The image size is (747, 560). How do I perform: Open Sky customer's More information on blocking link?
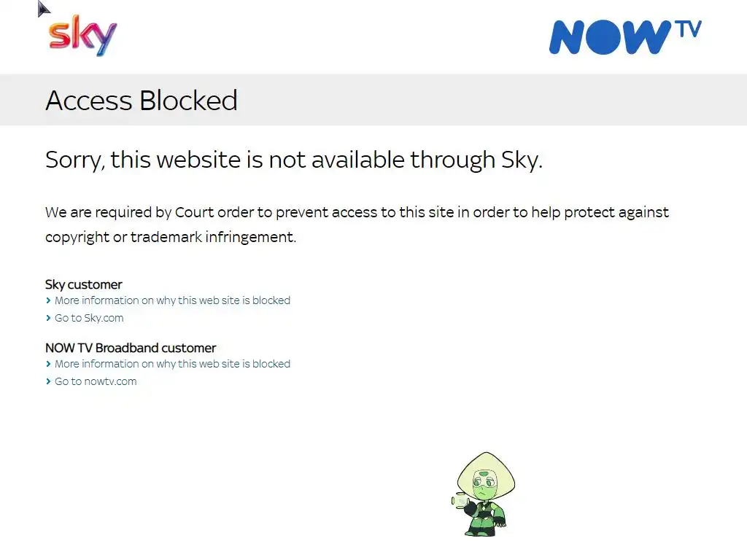[x=172, y=300]
